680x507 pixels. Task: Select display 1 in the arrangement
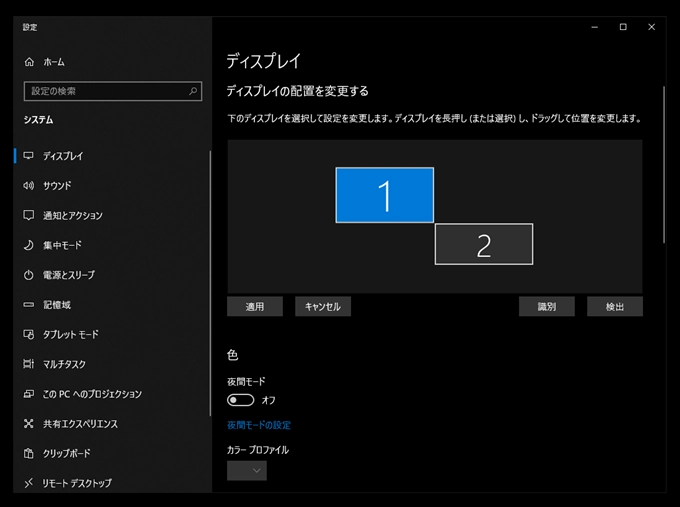[385, 195]
